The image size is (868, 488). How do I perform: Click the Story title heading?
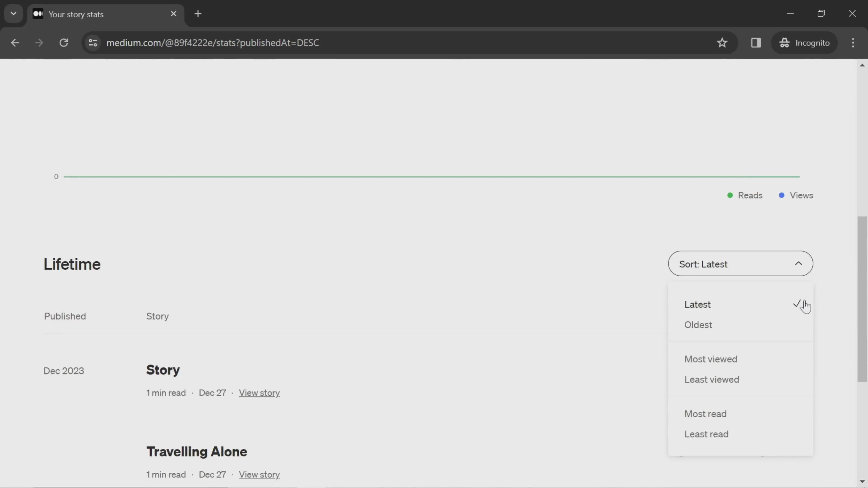tap(163, 370)
